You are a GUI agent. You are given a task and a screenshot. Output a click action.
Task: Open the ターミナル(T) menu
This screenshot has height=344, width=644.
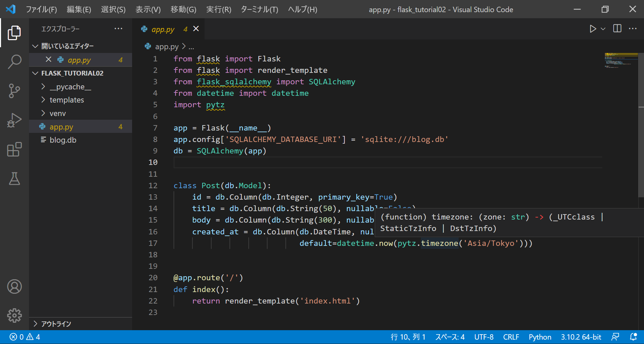tap(259, 9)
